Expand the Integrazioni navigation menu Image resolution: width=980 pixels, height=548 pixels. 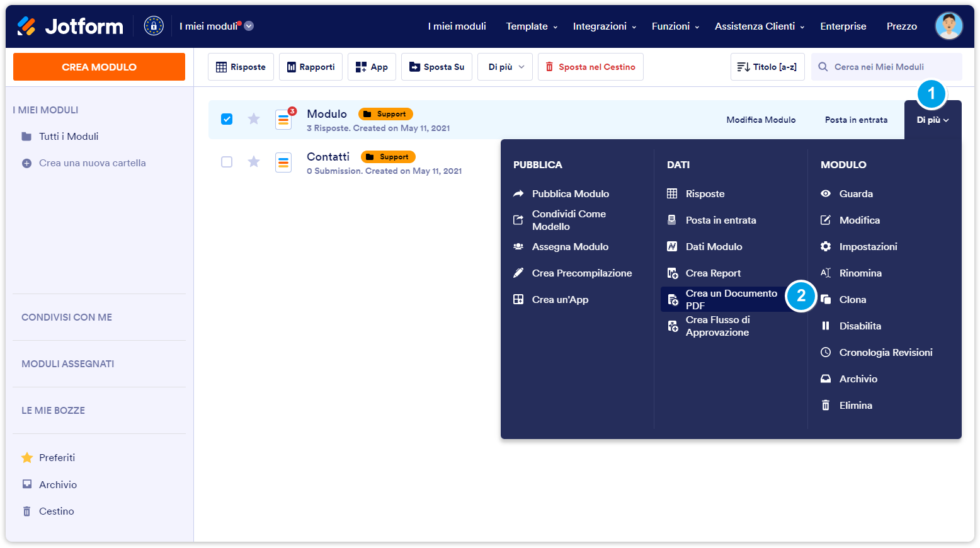tap(604, 26)
